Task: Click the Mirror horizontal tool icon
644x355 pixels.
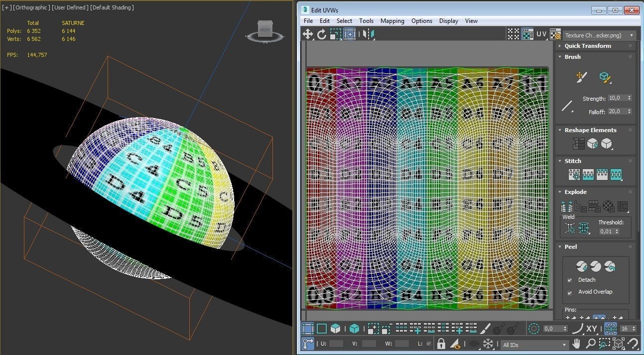Action: (369, 34)
